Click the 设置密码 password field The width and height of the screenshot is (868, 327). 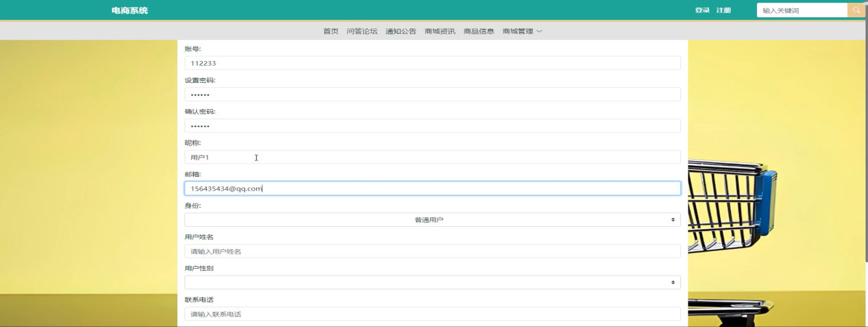point(432,95)
